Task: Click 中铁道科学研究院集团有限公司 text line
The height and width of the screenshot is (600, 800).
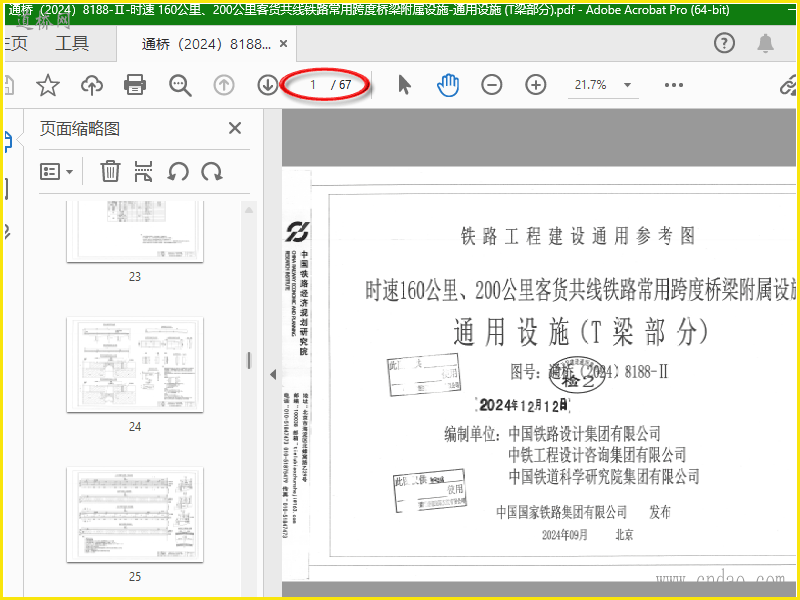Action: [604, 476]
